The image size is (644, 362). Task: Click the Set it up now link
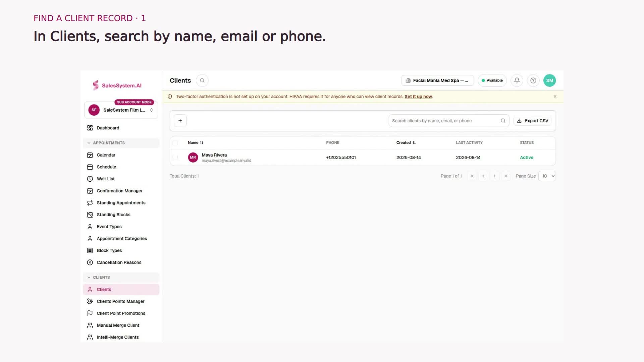[418, 97]
